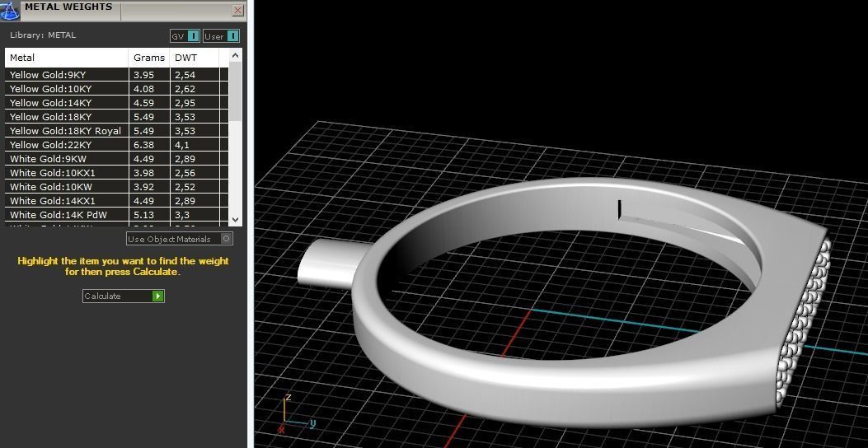The width and height of the screenshot is (868, 448).
Task: Click the metal list scrollbar thumb
Action: tap(235, 91)
